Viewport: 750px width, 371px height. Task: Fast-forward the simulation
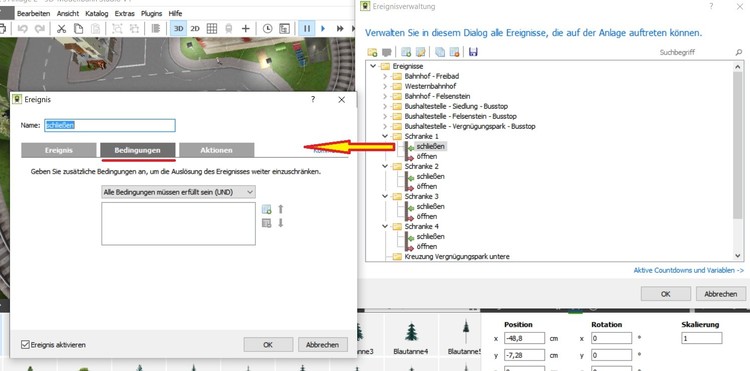340,29
